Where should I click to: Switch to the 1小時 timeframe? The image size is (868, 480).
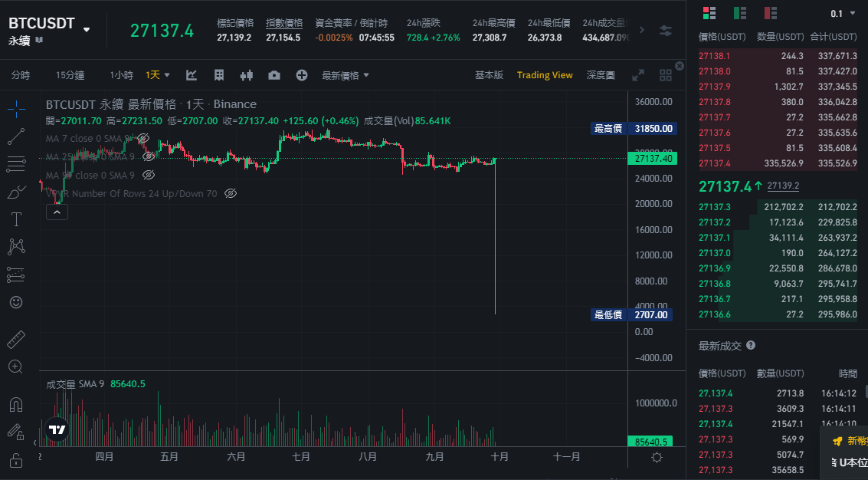(121, 75)
